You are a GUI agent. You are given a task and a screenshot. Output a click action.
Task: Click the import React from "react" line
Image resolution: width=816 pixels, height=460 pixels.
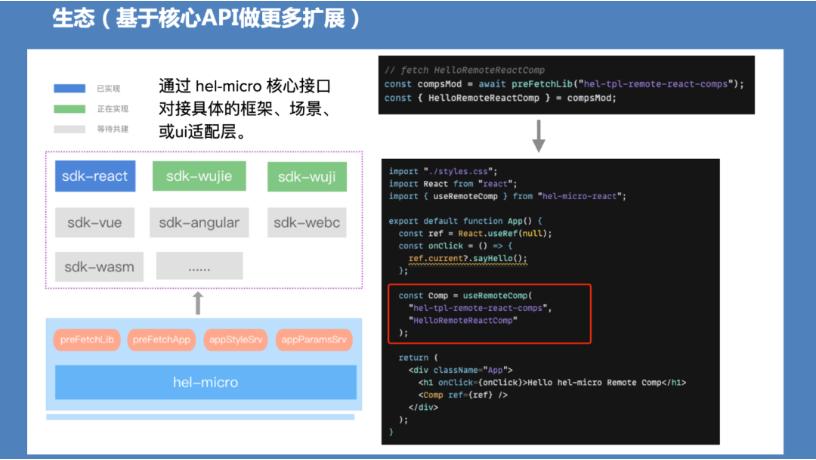tap(453, 184)
